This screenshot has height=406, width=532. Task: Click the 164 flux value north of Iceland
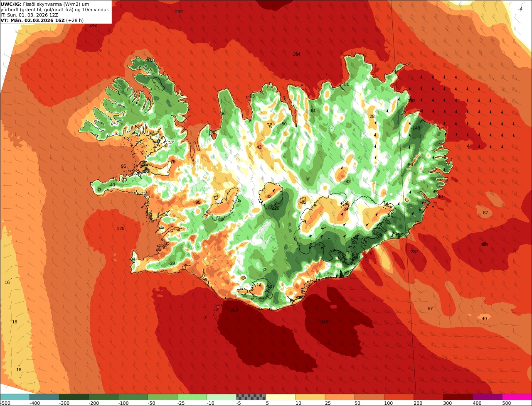coord(296,54)
